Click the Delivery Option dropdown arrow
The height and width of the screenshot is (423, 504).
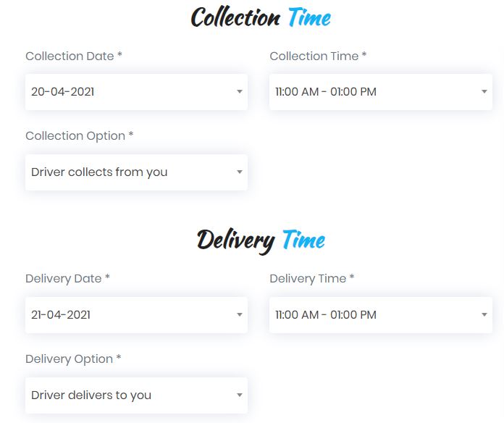tap(240, 395)
